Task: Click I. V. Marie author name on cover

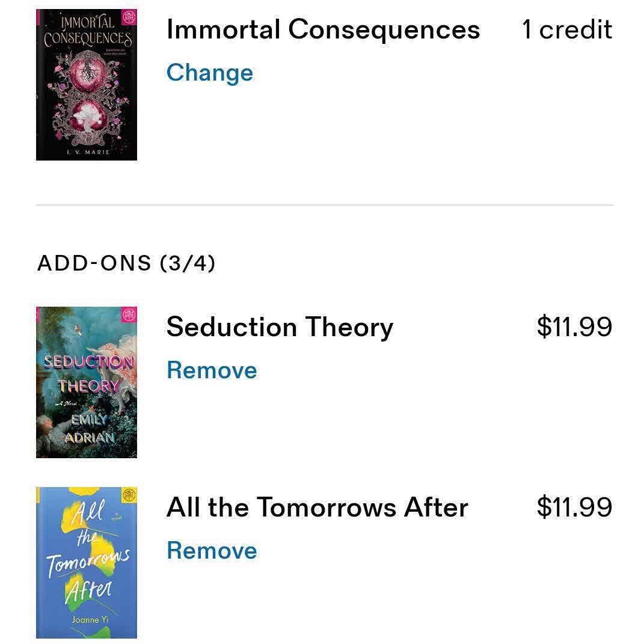Action: click(88, 152)
